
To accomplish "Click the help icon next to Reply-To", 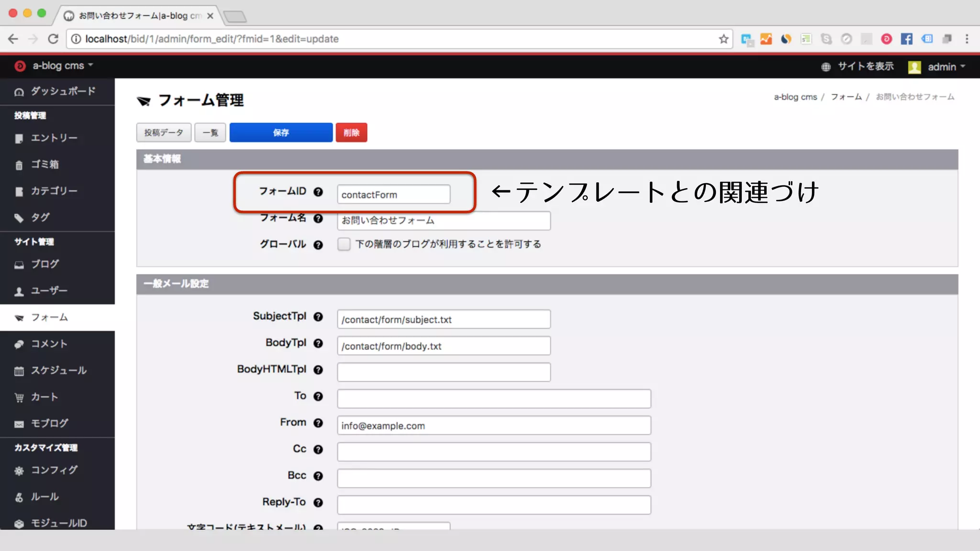I will click(x=318, y=503).
